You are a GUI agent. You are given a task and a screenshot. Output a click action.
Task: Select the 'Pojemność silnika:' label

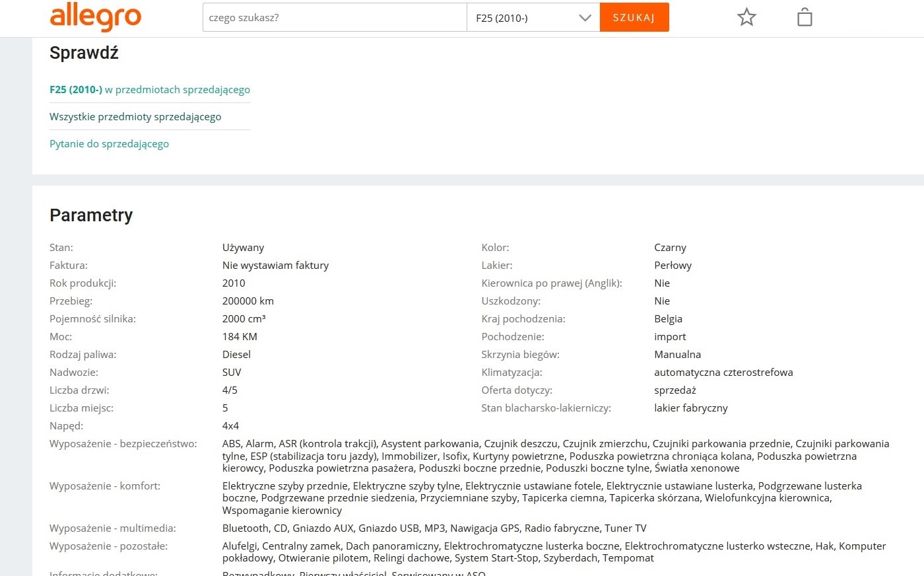pos(92,319)
